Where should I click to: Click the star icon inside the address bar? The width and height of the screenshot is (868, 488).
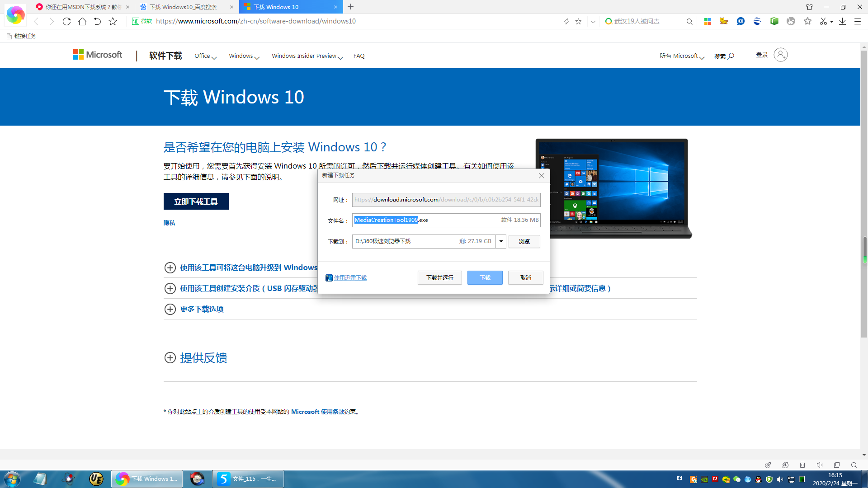(x=578, y=21)
